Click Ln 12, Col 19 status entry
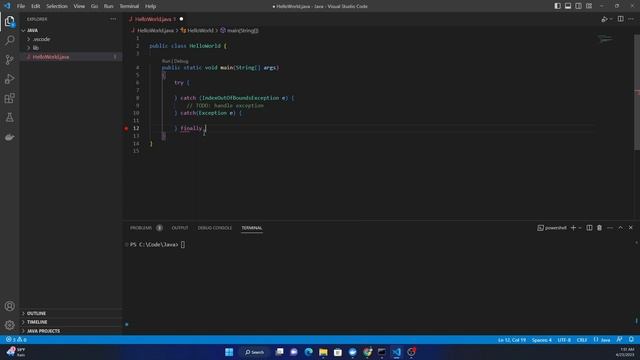The width and height of the screenshot is (640, 360). (512, 340)
